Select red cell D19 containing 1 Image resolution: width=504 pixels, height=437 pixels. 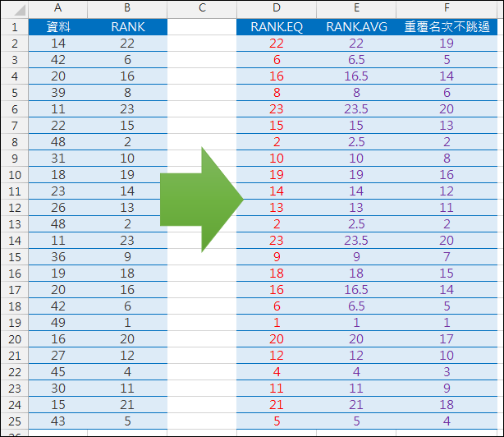coord(277,323)
